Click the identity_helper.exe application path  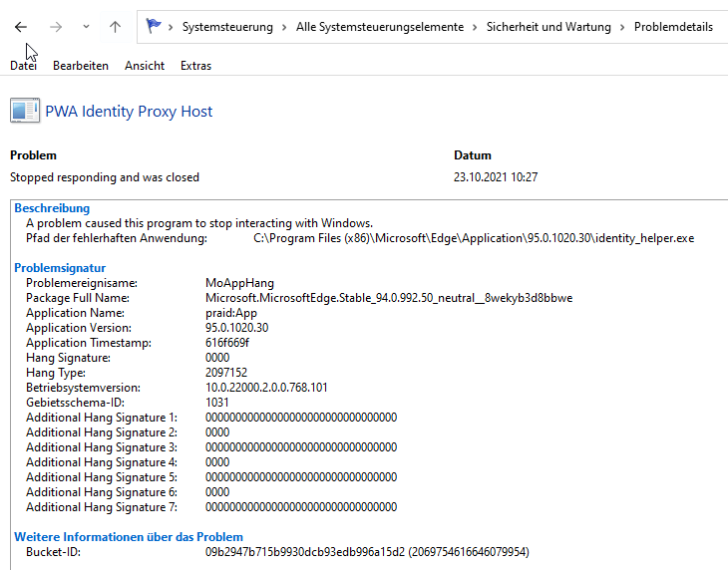(474, 238)
